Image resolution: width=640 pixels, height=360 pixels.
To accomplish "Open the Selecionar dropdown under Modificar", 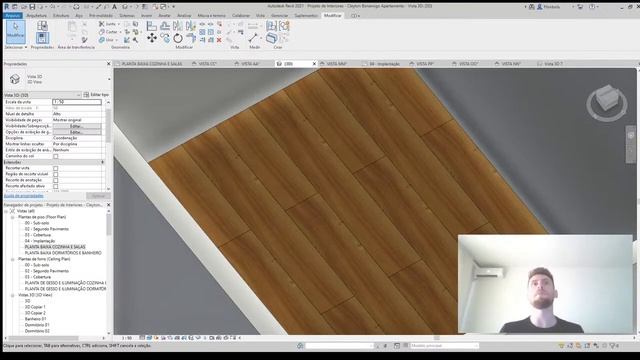I will (x=16, y=47).
